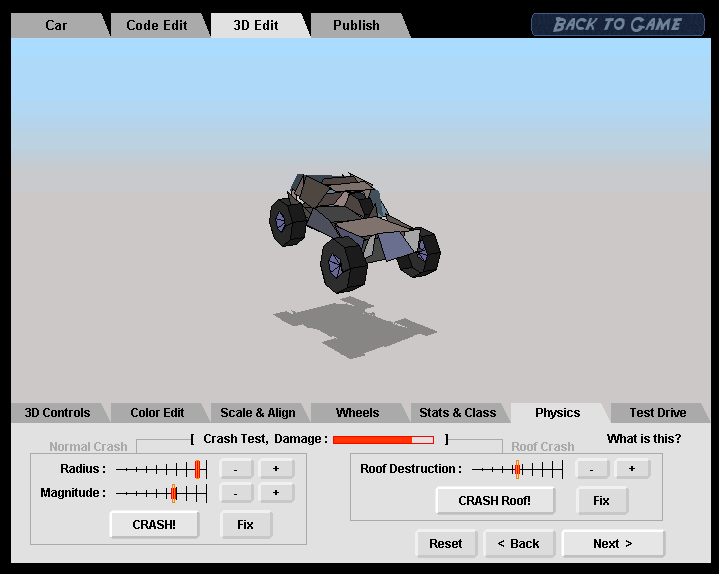Click the Back to Game button
Image resolution: width=719 pixels, height=574 pixels.
point(617,24)
